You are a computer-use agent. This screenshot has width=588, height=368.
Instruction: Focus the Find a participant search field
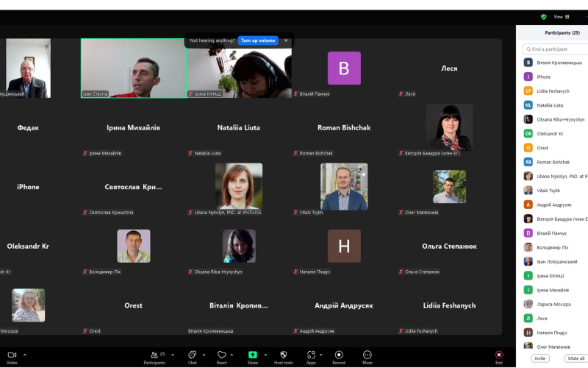(x=556, y=49)
